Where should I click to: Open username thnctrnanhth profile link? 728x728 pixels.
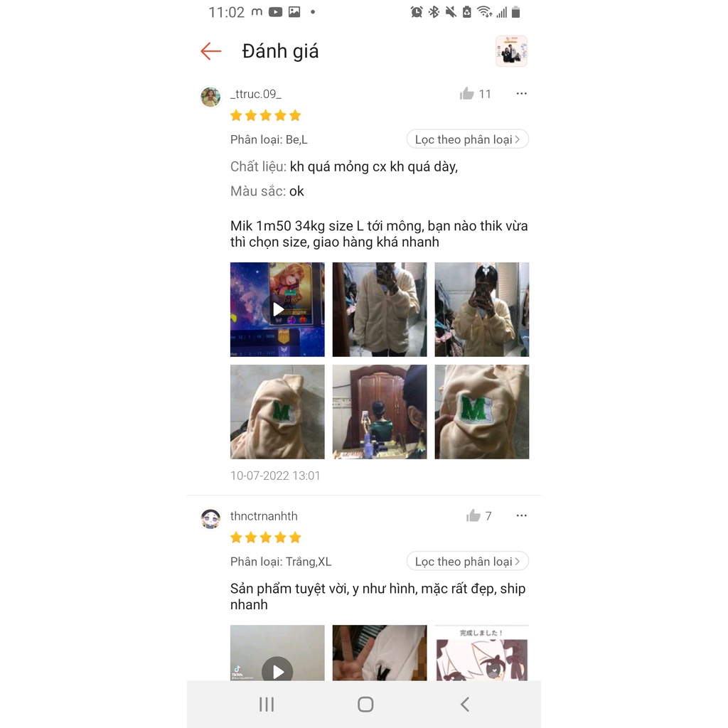(x=264, y=516)
